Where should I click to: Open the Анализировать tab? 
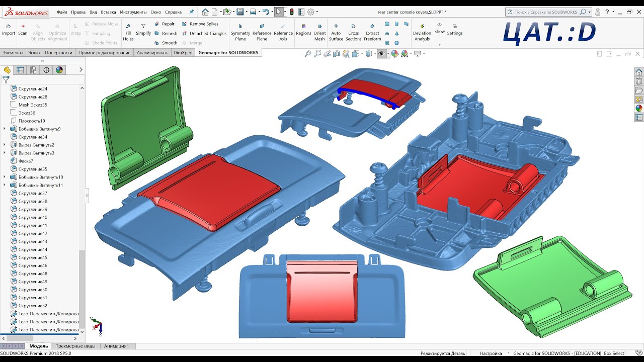[x=152, y=52]
